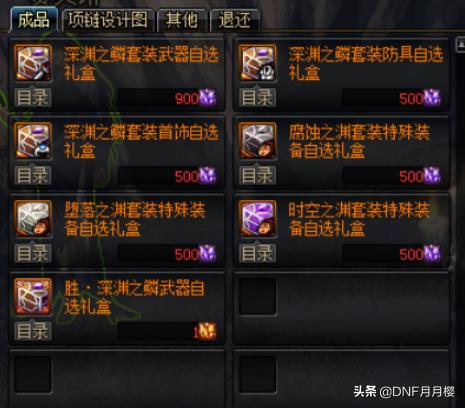Click the orange currency icon for 胜·深渊之鳞武器

tap(207, 331)
